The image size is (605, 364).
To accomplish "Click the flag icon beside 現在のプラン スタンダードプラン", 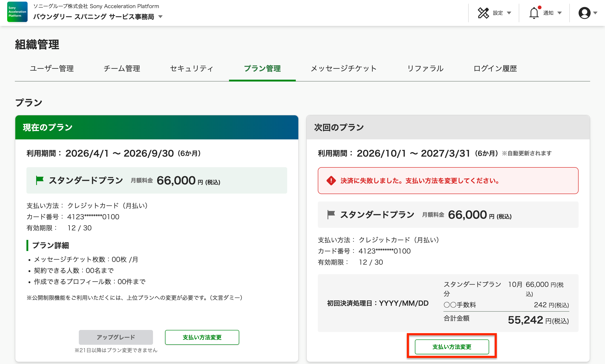I will (x=40, y=180).
